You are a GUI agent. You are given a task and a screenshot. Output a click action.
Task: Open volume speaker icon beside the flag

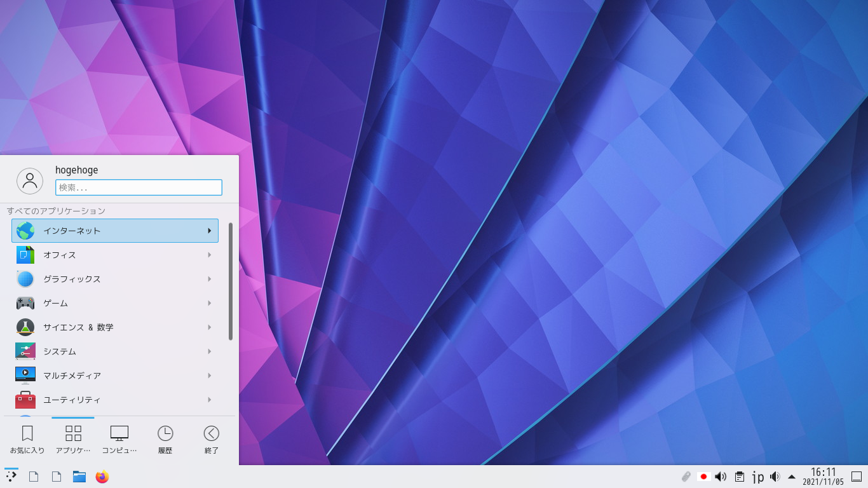pyautogui.click(x=721, y=477)
